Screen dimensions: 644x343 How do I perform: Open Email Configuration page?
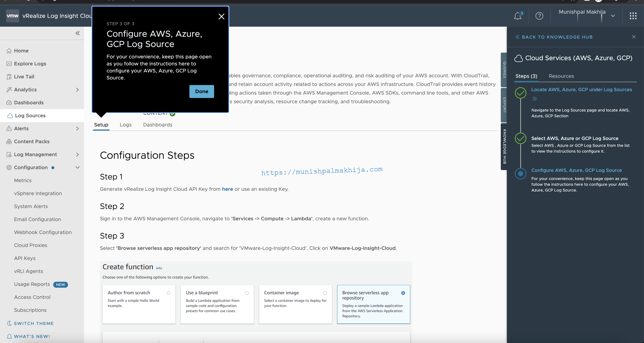[x=37, y=219]
